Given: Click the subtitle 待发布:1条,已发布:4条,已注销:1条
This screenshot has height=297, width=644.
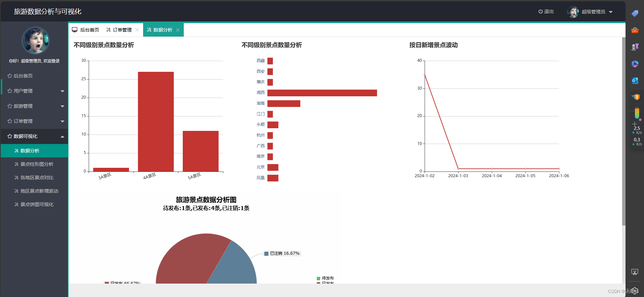Looking at the screenshot, I should point(206,208).
